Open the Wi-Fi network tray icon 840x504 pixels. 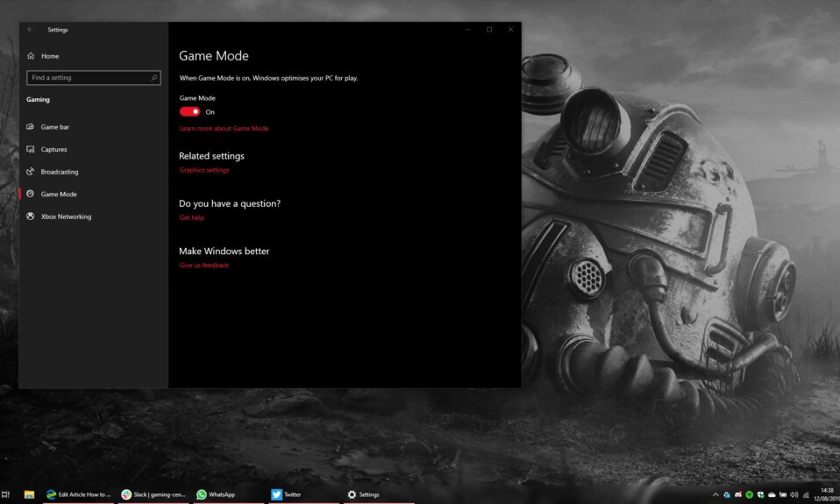click(805, 495)
